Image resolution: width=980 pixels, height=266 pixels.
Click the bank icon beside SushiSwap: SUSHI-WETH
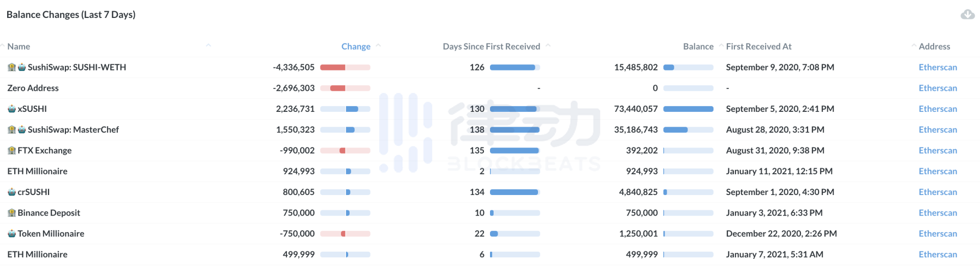tap(12, 67)
